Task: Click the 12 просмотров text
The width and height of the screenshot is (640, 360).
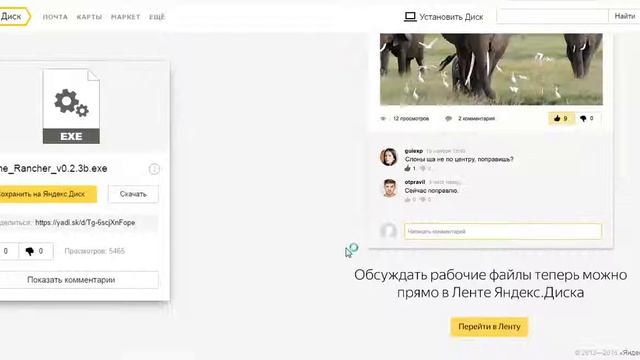Action: (411, 119)
